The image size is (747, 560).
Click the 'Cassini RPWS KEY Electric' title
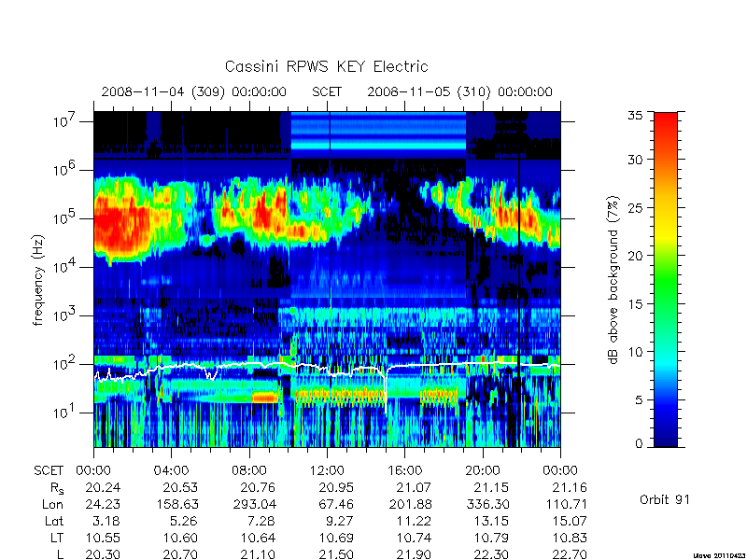point(326,66)
